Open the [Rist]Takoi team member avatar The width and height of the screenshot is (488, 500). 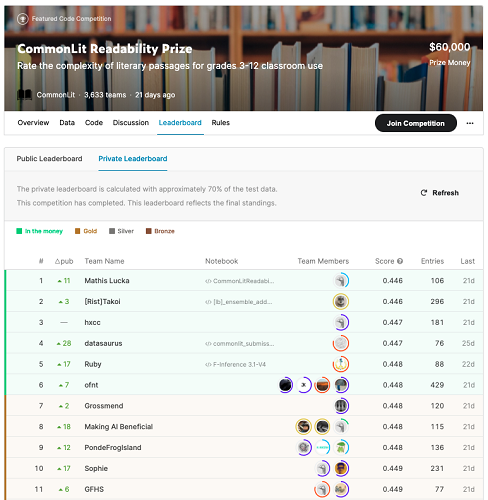click(x=341, y=301)
